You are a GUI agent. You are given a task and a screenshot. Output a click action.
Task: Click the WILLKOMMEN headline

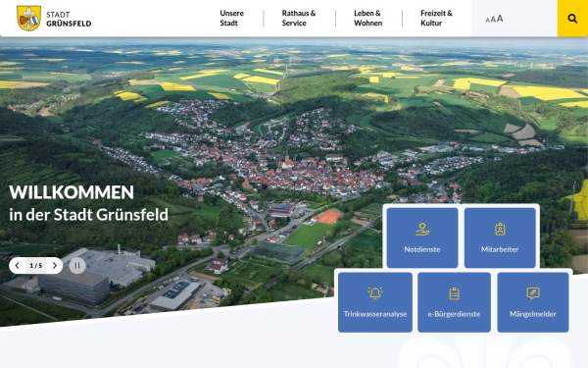click(72, 192)
